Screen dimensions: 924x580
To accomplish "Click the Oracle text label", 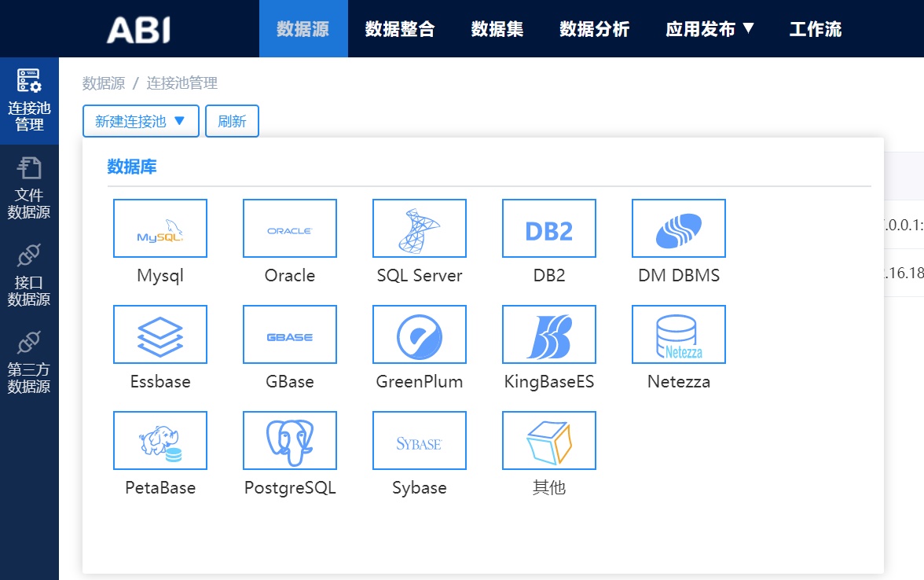I will (x=290, y=275).
